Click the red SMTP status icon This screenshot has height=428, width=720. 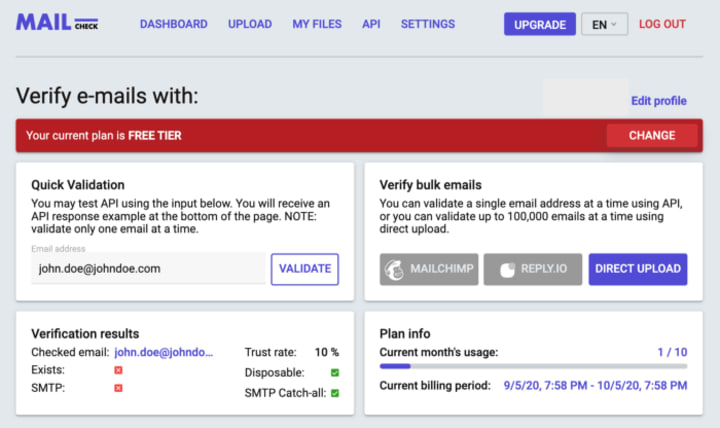click(118, 388)
